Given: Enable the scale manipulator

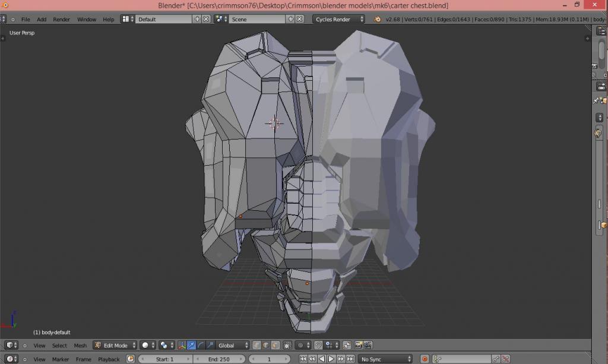Looking at the screenshot, I should 210,345.
